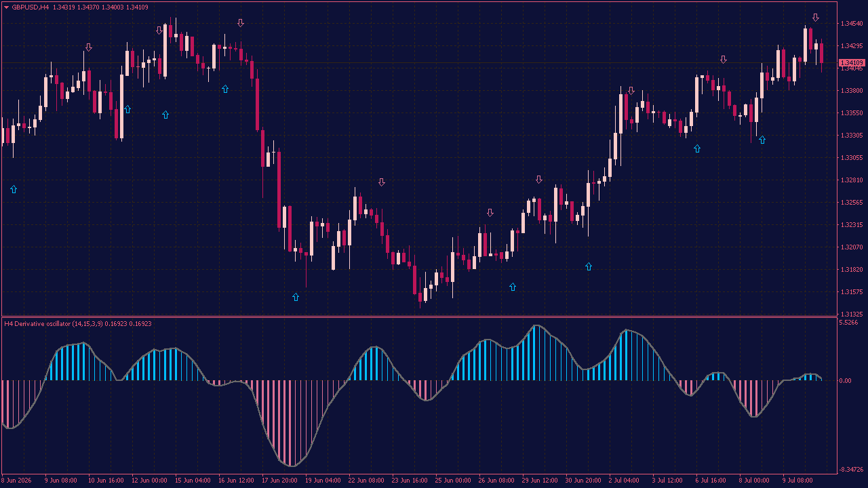Click the 10 Jun 16:00 time label
The height and width of the screenshot is (488, 868).
point(105,481)
